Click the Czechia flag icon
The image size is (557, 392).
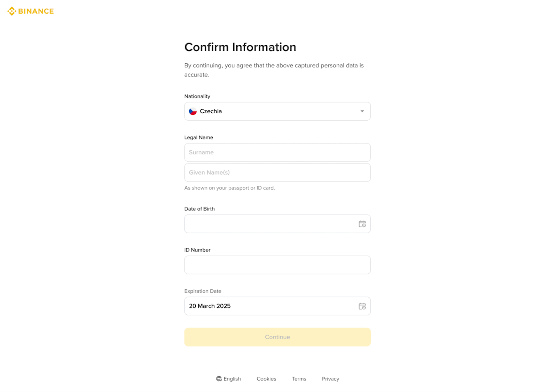193,111
